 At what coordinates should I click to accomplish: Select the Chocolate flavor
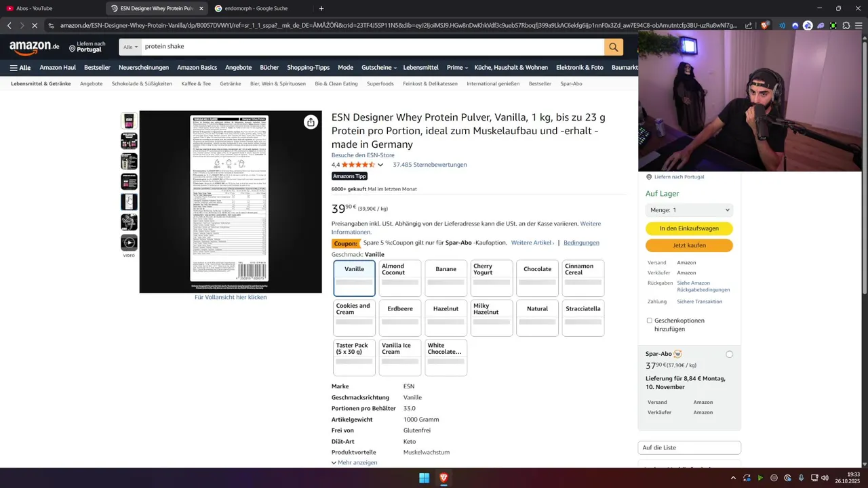537,279
